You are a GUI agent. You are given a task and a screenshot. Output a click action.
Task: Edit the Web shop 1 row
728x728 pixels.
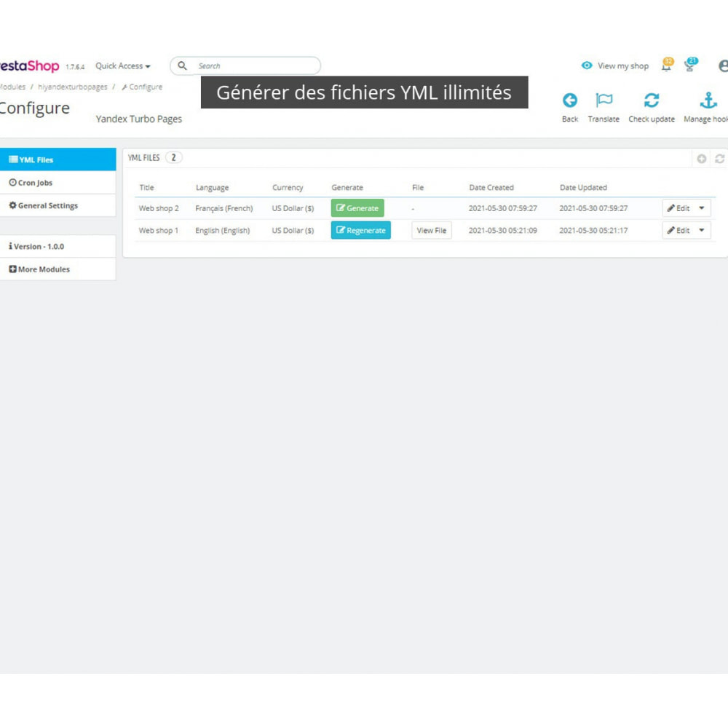point(678,230)
